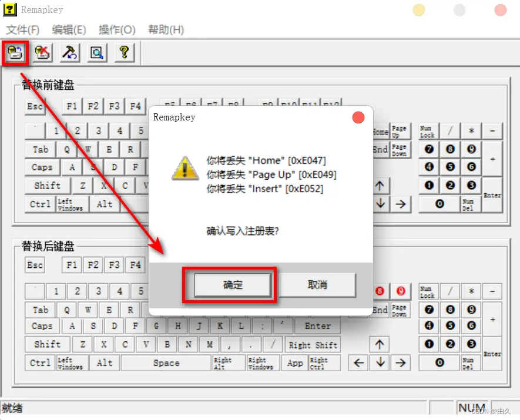Image resolution: width=520 pixels, height=420 pixels.
Task: Click right arrow key in 替换前键盘
Action: click(x=401, y=204)
